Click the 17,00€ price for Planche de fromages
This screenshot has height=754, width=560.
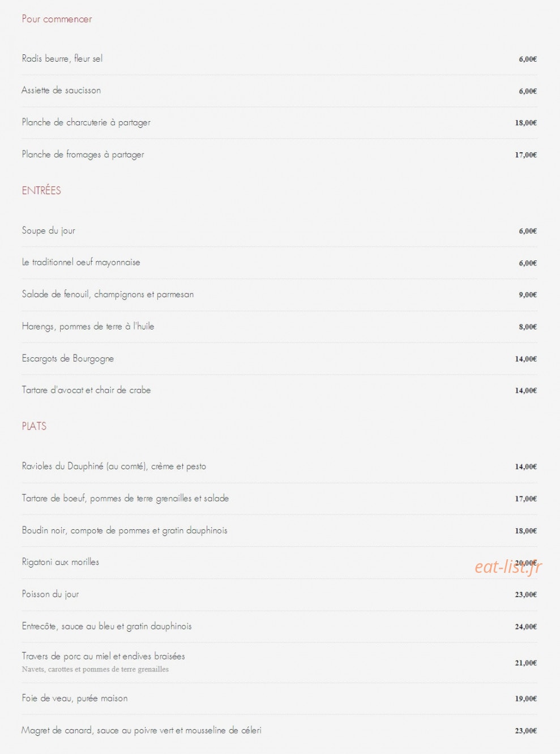click(525, 155)
